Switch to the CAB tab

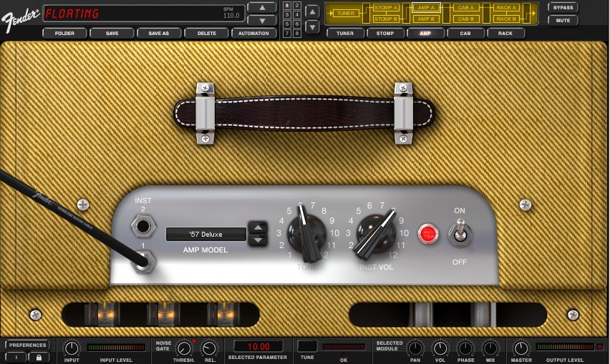coord(465,34)
